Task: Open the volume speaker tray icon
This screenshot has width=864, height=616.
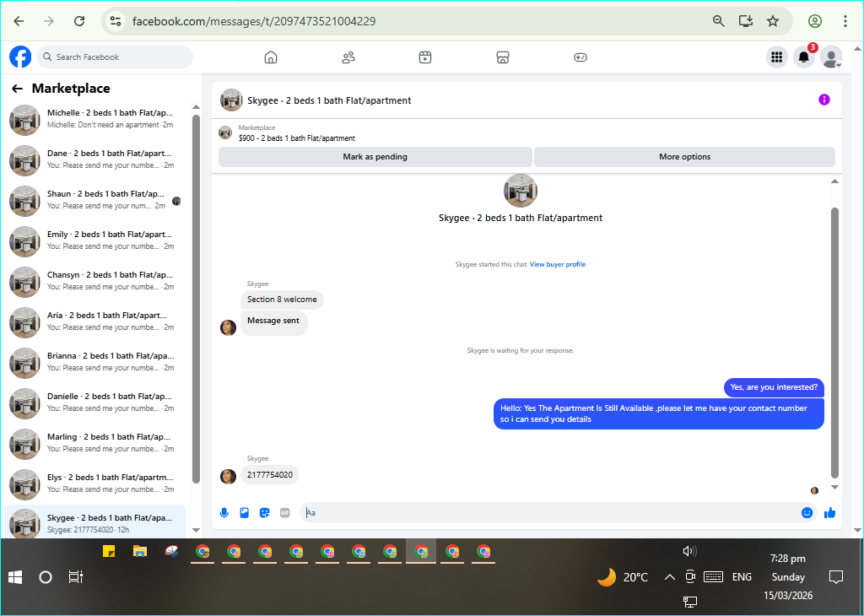Action: click(689, 551)
